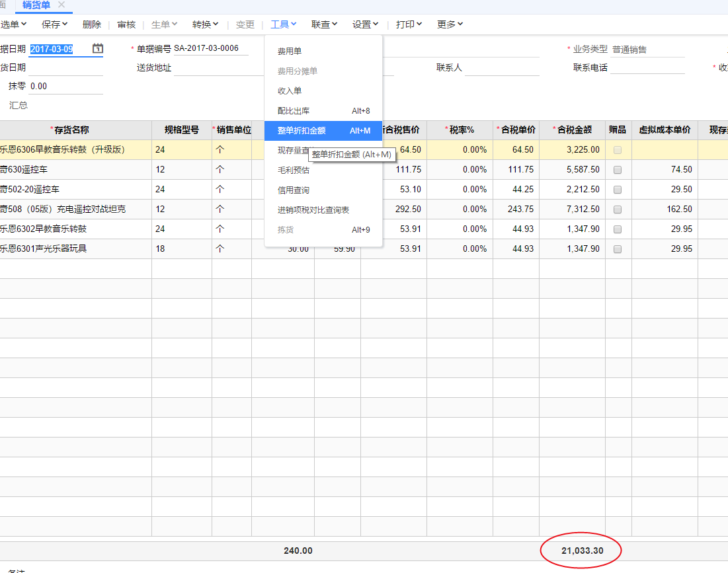Image resolution: width=728 pixels, height=573 pixels.
Task: Toggle 赠品 checkbox for 奇630遥控车 row
Action: pyautogui.click(x=618, y=170)
